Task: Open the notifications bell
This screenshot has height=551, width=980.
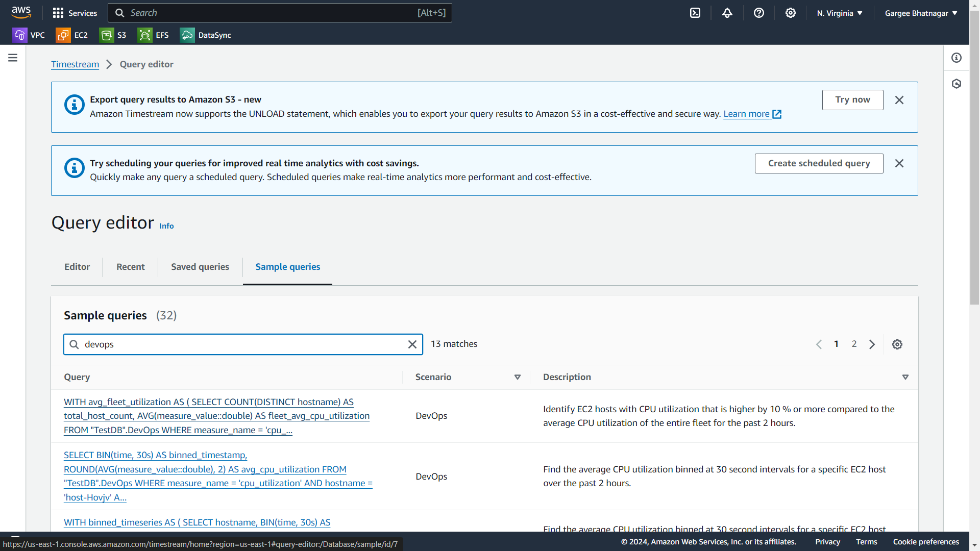Action: point(727,13)
